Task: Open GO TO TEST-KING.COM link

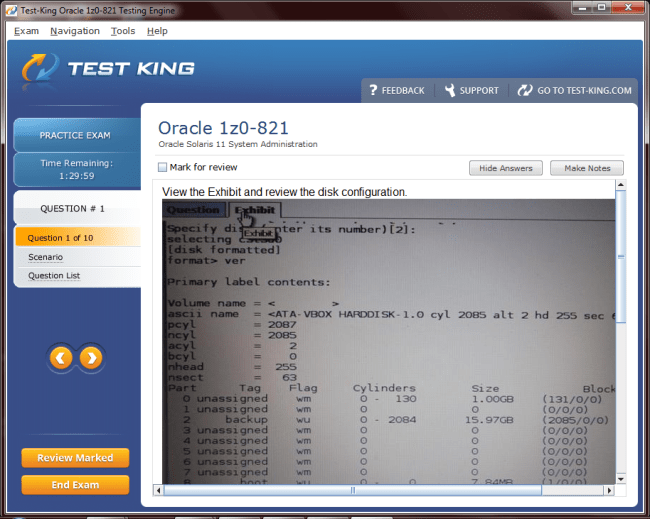Action: coord(585,90)
